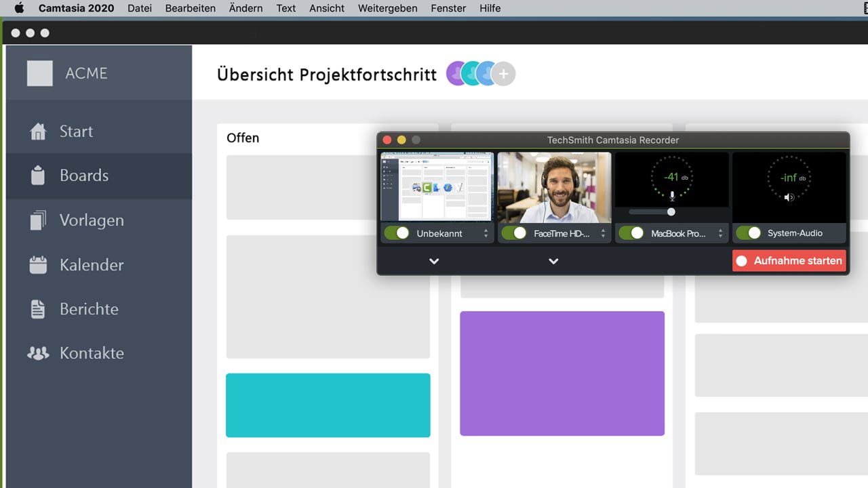Viewport: 868px width, 488px height.
Task: Toggle the System-Audio switch off
Action: [x=749, y=233]
